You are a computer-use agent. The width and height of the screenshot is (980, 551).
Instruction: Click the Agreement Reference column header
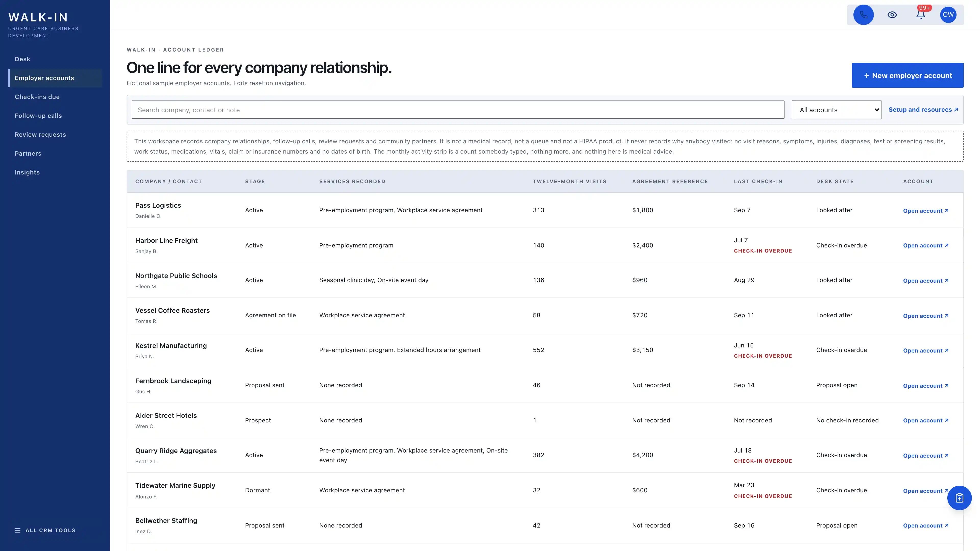pyautogui.click(x=670, y=181)
